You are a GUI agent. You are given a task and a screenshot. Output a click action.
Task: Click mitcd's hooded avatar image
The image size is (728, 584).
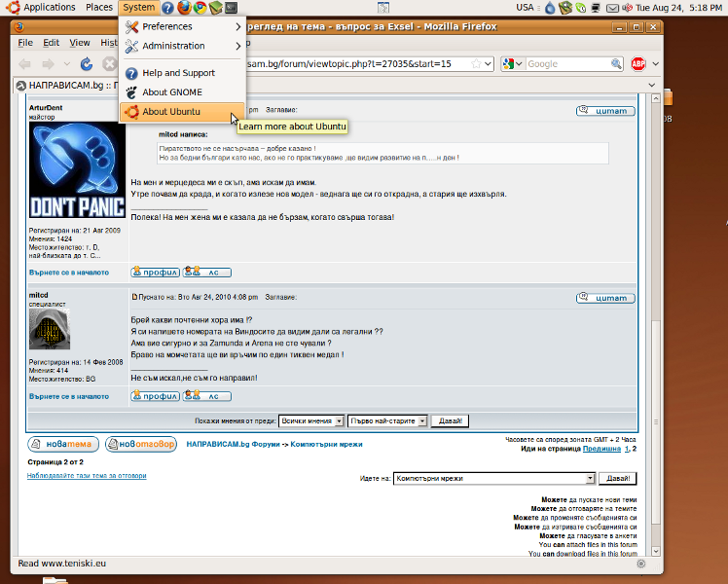pos(50,329)
